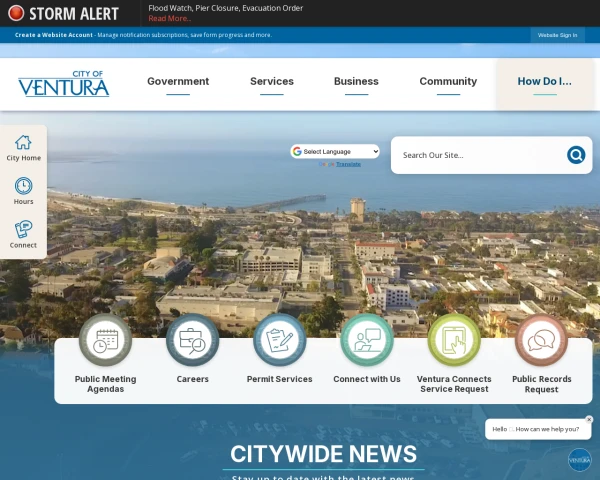This screenshot has width=600, height=480.
Task: Click the Connect with Us icon
Action: 367,340
